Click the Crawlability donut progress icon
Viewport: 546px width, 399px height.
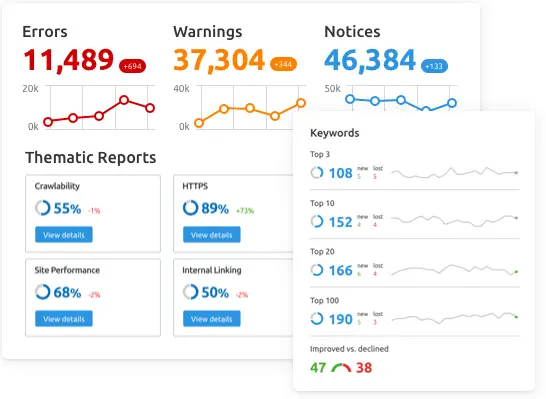pos(42,208)
